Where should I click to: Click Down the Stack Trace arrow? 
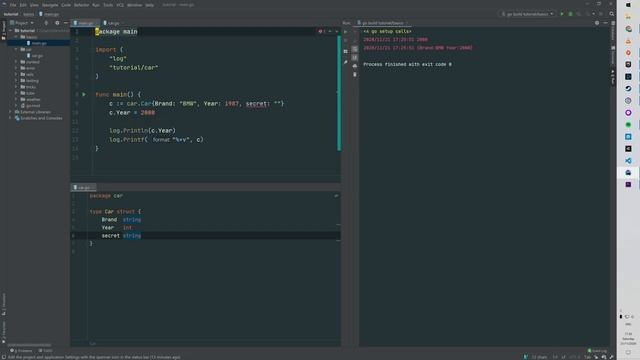(x=355, y=40)
